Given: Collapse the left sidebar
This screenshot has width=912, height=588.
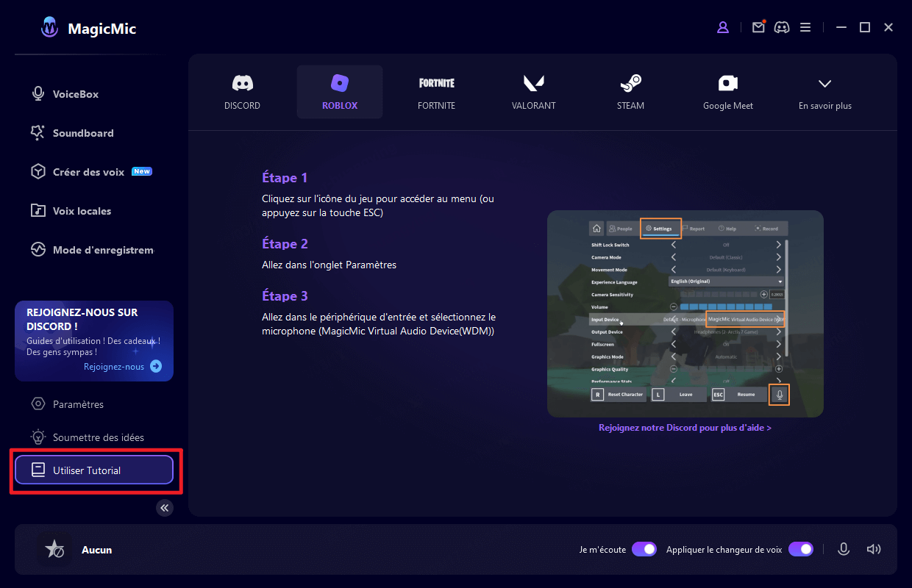Looking at the screenshot, I should pyautogui.click(x=164, y=508).
